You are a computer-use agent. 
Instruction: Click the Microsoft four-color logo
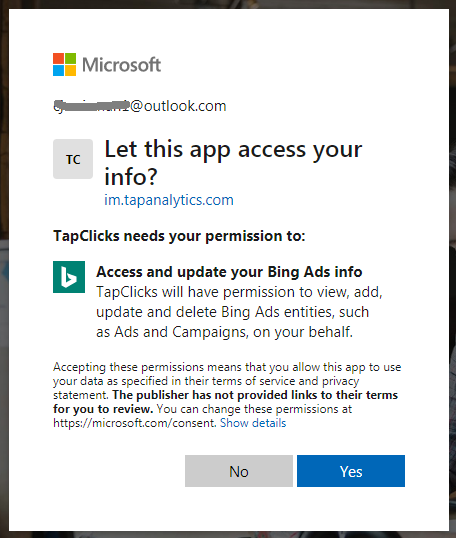click(64, 64)
